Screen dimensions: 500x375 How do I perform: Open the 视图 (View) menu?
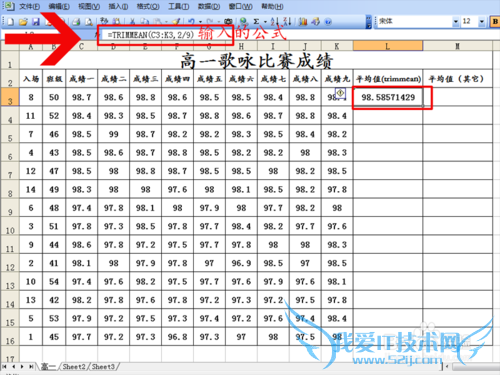pyautogui.click(x=89, y=6)
